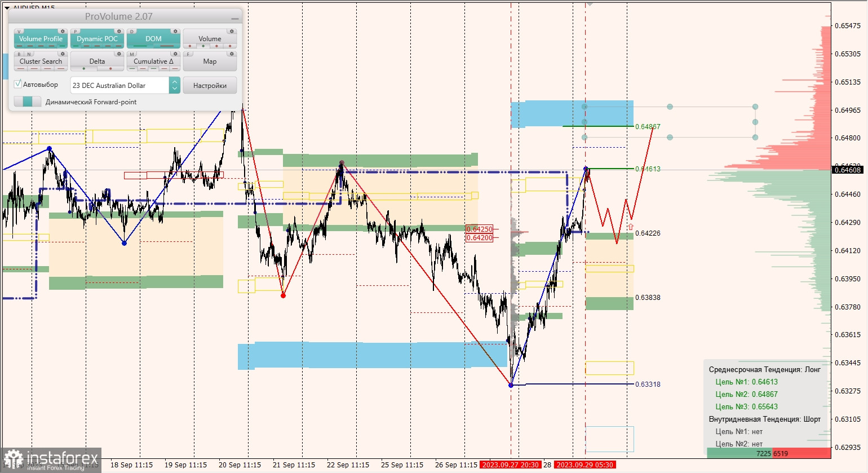Viewport: 868px width, 473px height.
Task: Click the F hotkey tab on Map
Action: tap(188, 54)
